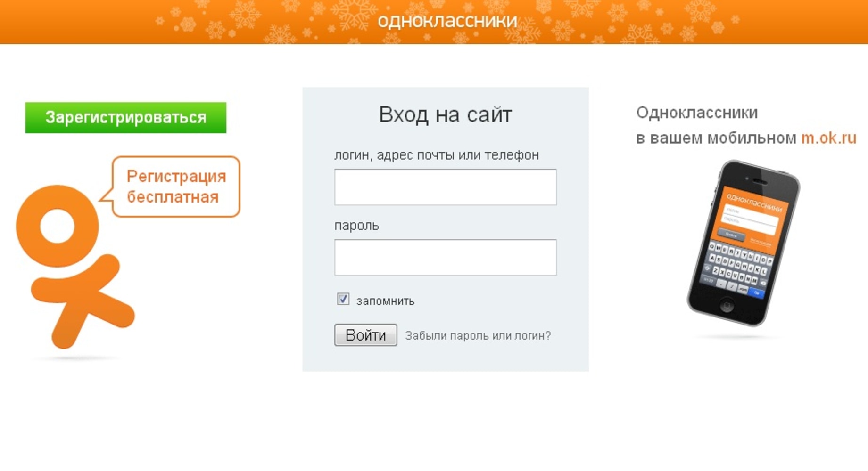868x471 pixels.
Task: Click the home button on the phone image
Action: pos(727,305)
